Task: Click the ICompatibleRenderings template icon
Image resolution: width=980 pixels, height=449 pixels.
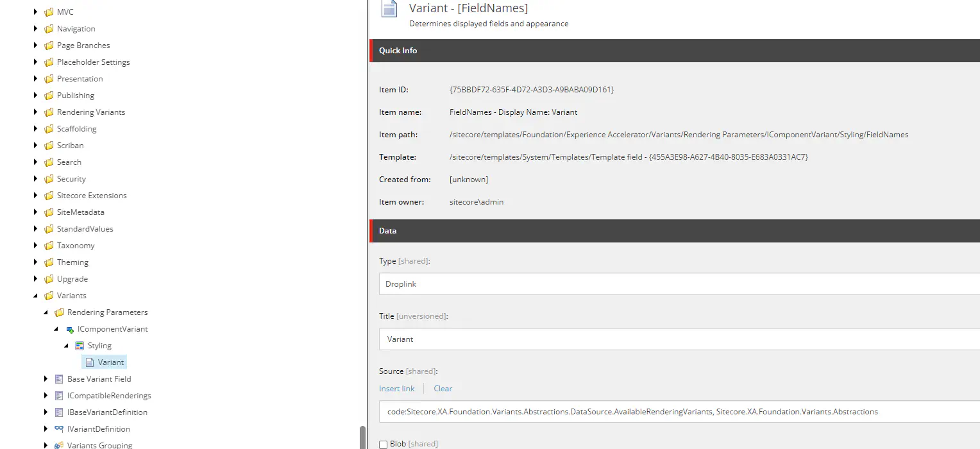Action: tap(59, 396)
